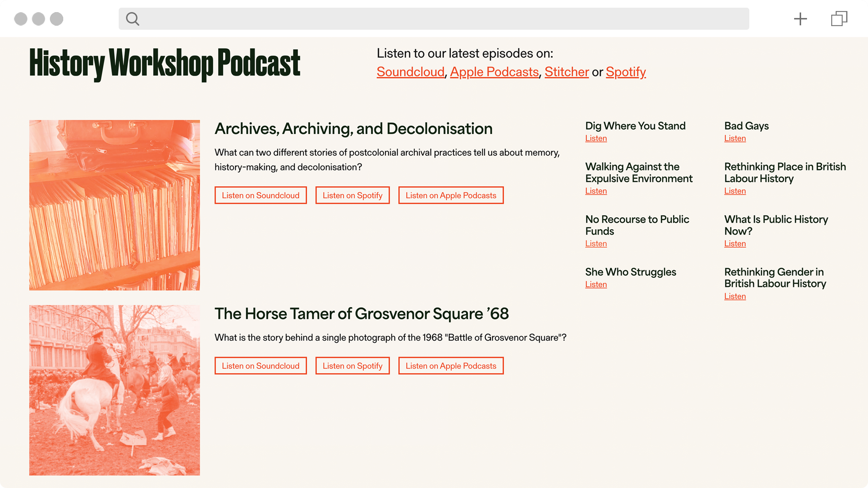This screenshot has width=868, height=488.
Task: Click Listen under She Who Struggles
Action: (x=596, y=285)
